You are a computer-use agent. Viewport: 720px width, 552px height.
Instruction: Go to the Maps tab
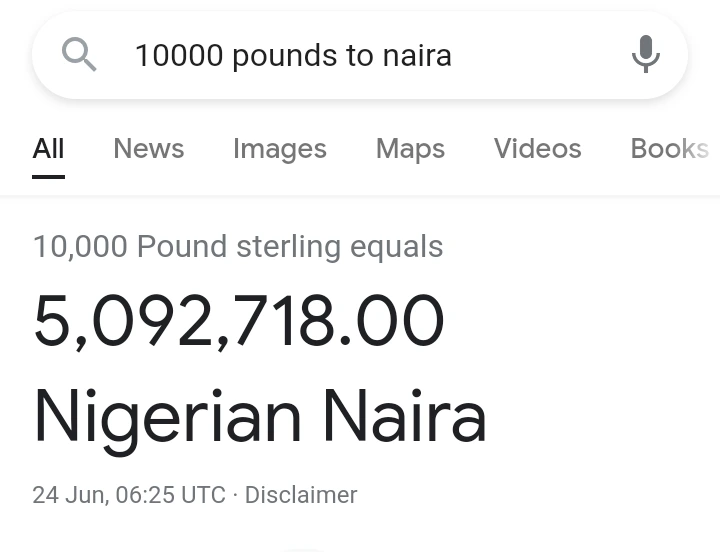410,149
